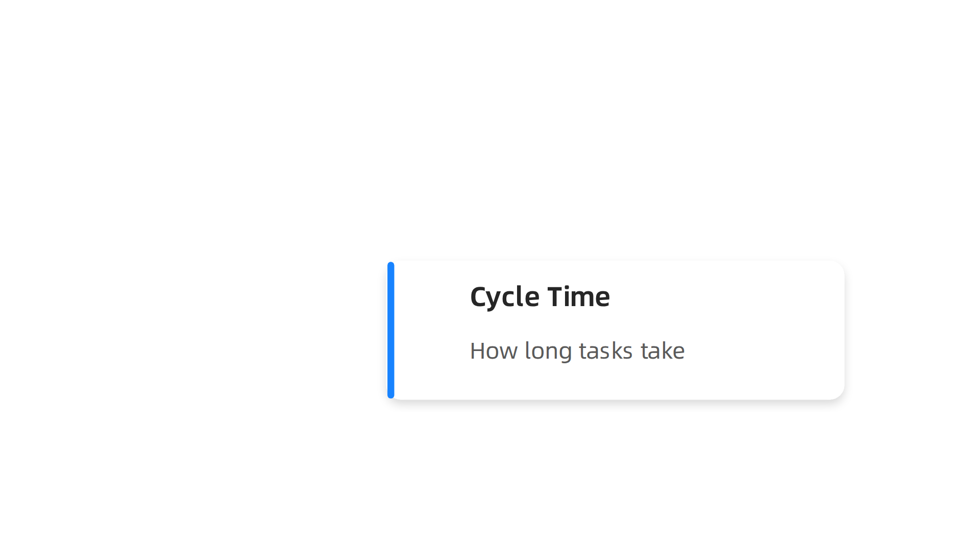Click the card area below 'How long tasks take'
Screen dimensions: 980x551
click(x=577, y=382)
